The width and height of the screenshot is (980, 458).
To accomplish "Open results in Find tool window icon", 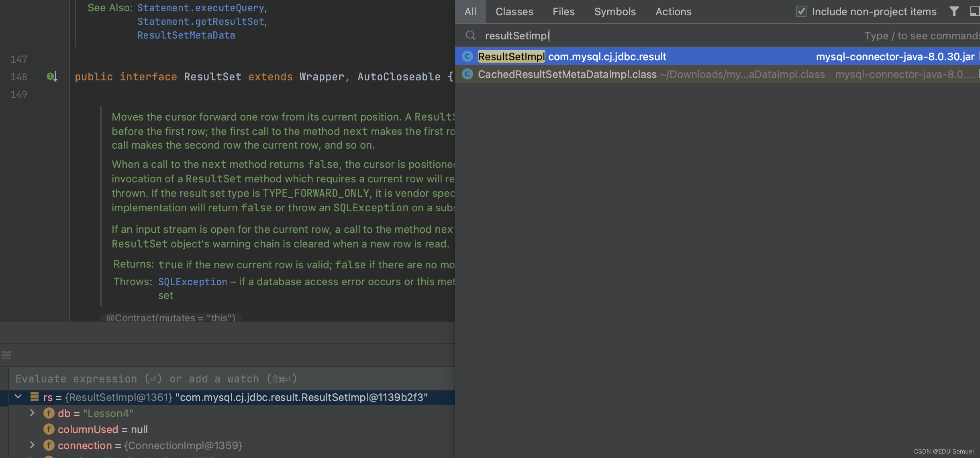I will click(x=975, y=11).
